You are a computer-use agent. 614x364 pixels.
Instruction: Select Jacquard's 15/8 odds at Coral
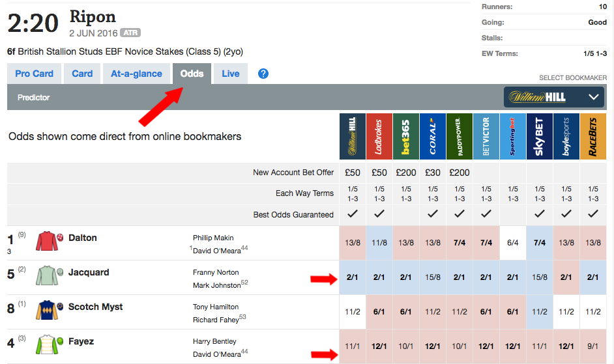point(433,277)
